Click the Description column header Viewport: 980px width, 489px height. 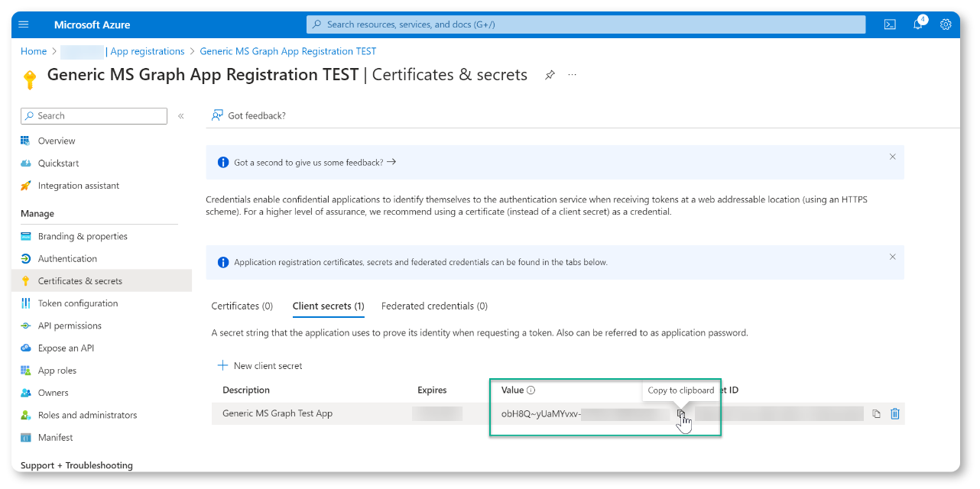click(x=246, y=390)
